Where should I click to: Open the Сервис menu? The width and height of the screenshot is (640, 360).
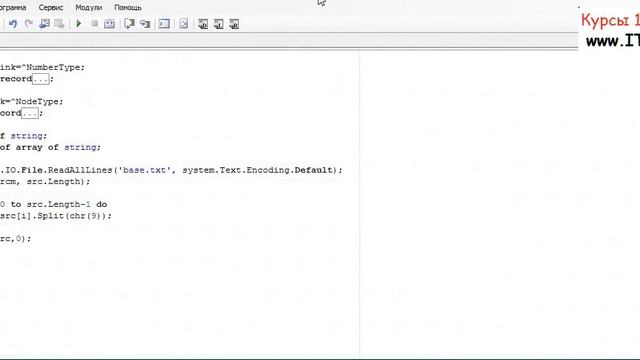[x=51, y=7]
